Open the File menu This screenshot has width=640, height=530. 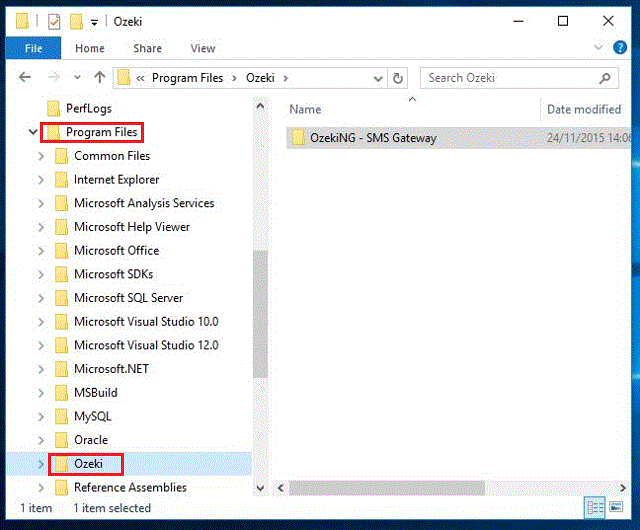(x=33, y=48)
